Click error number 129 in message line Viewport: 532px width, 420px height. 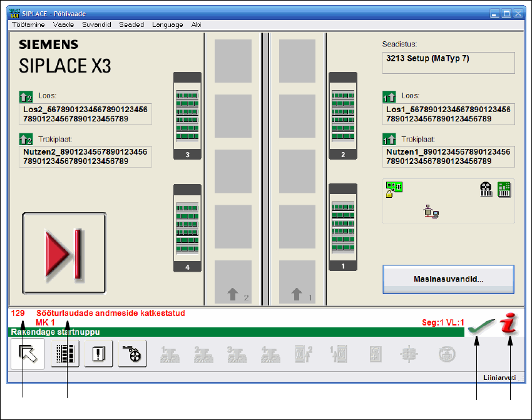(x=18, y=313)
